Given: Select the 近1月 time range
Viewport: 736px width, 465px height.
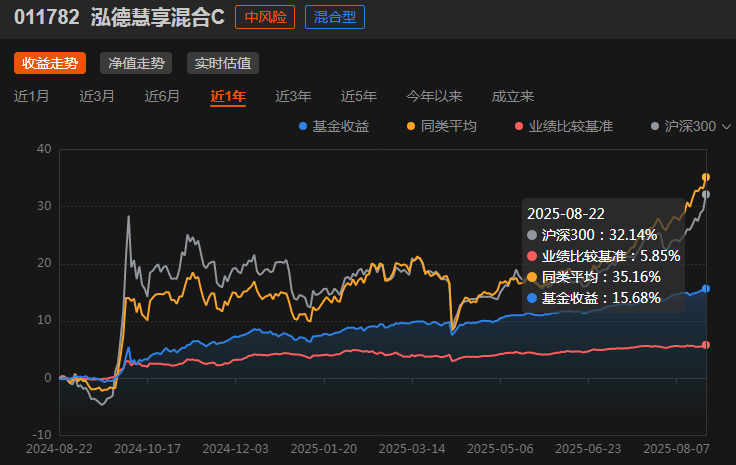Looking at the screenshot, I should pos(31,96).
